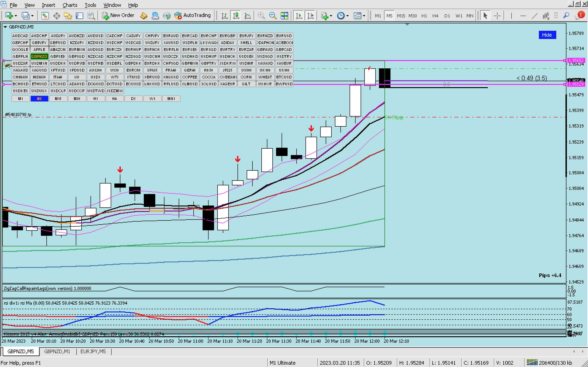Open the Market Watch panel icon
588x367 pixels.
pyautogui.click(x=45, y=16)
